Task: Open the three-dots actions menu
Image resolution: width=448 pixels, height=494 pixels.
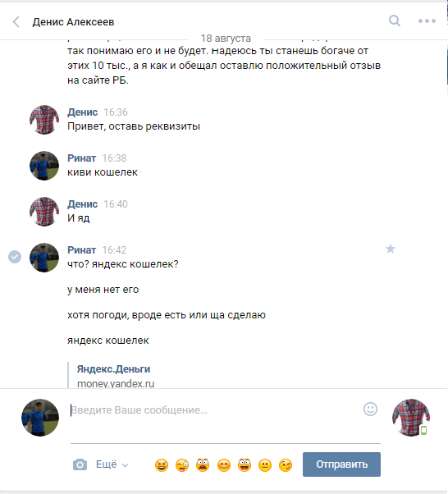Action: (427, 21)
